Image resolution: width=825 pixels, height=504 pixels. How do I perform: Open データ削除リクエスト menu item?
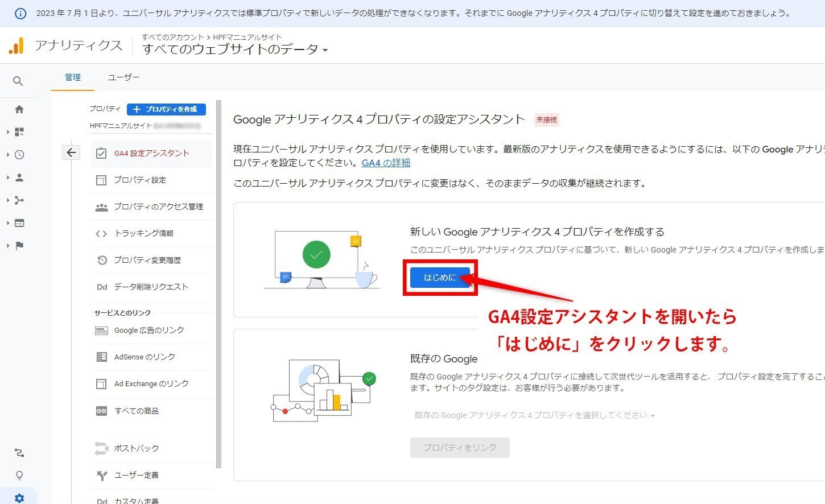[151, 287]
